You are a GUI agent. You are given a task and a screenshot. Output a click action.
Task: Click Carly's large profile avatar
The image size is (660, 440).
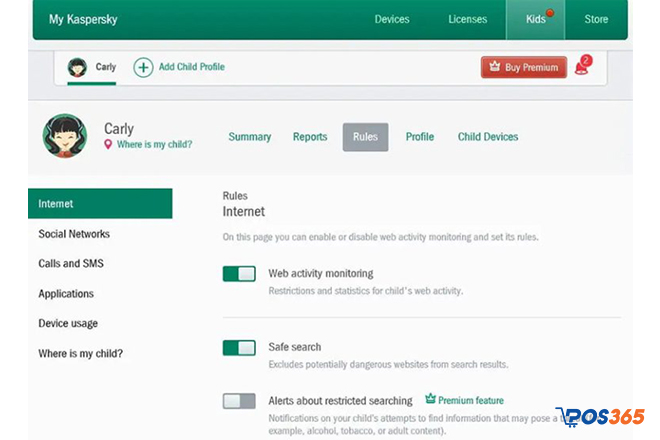point(65,136)
